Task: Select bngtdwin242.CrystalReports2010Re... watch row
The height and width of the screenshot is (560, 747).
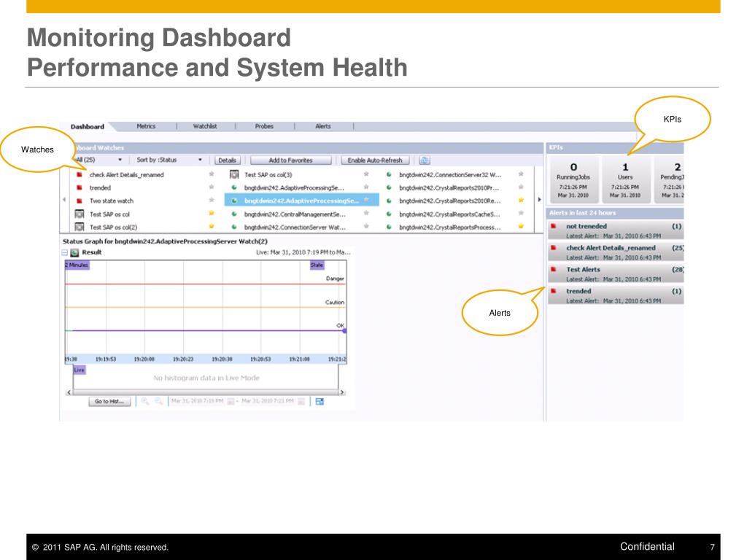Action: [x=449, y=201]
